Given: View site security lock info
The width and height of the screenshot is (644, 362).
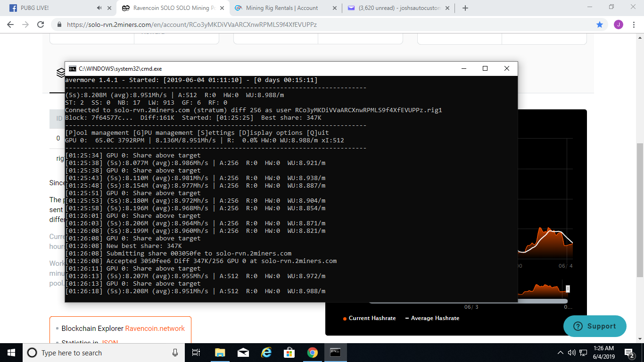Looking at the screenshot, I should [59, 25].
